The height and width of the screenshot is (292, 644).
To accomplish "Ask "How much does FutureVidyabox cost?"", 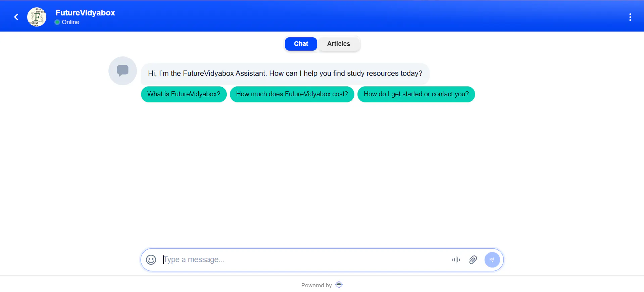I will 292,94.
